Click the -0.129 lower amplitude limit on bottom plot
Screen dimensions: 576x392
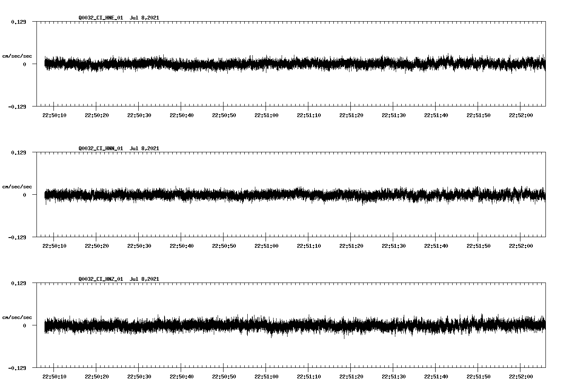(x=18, y=368)
